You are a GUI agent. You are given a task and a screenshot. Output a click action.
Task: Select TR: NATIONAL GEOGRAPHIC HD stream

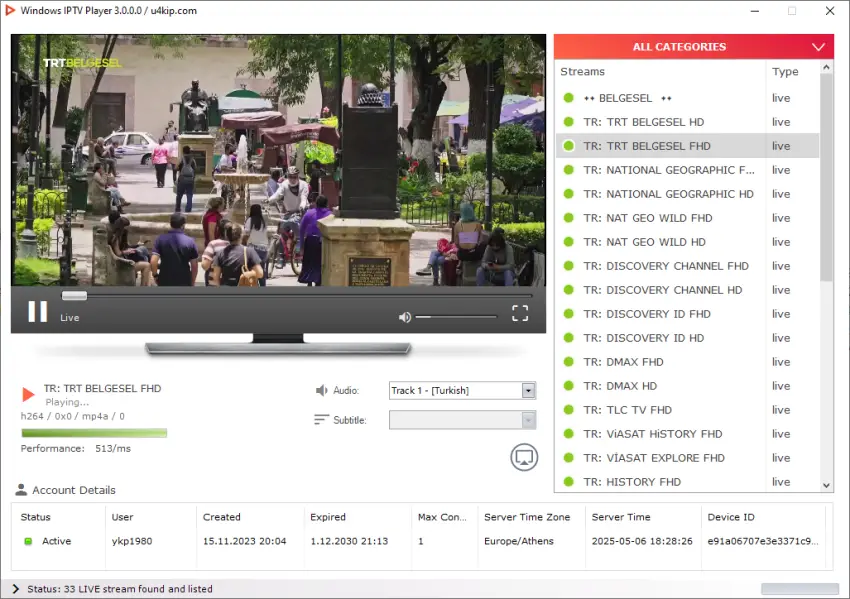coord(687,194)
